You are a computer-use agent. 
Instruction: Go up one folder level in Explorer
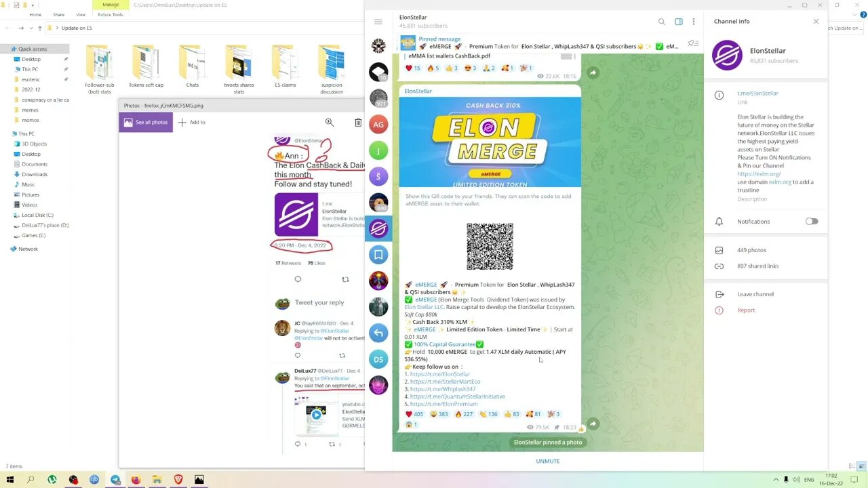point(40,28)
